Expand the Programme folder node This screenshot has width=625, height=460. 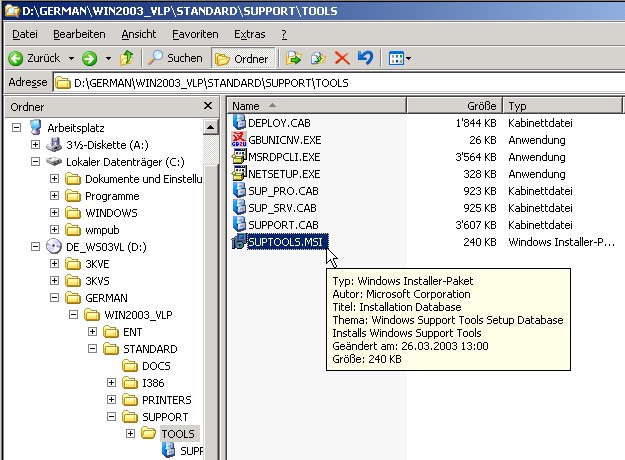tap(55, 196)
